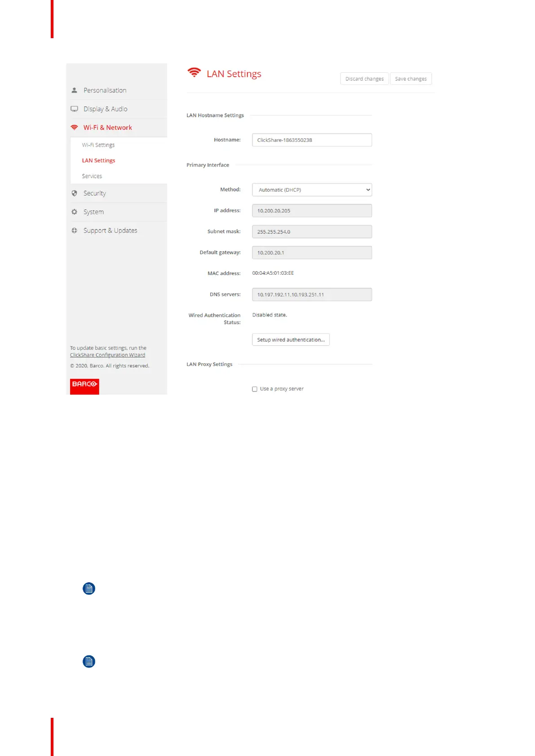Click the Default gateway field
535x756 pixels.
pyautogui.click(x=312, y=252)
